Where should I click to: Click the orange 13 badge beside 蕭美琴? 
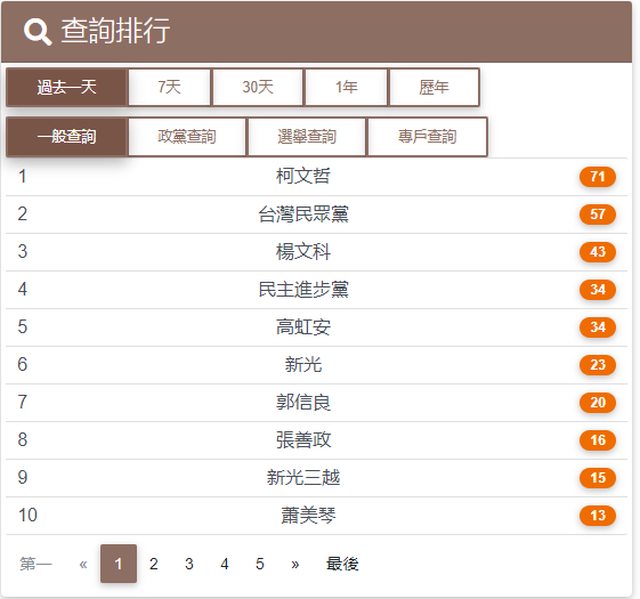pos(597,516)
